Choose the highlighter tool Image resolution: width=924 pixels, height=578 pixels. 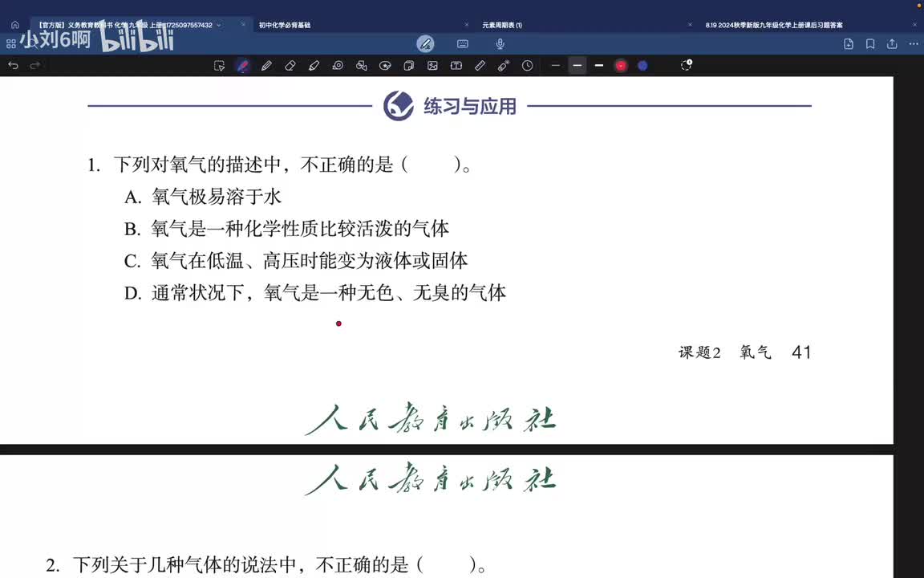[x=314, y=66]
